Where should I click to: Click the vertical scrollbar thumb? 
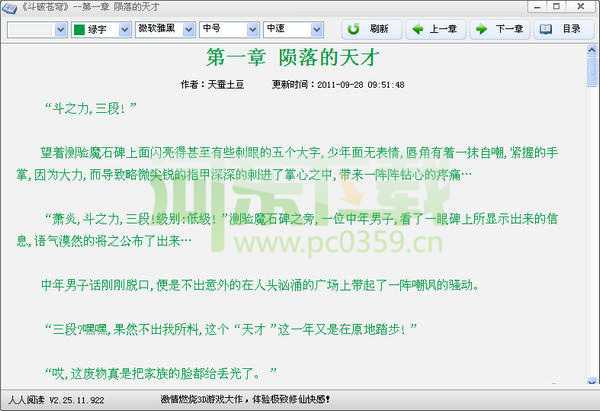point(592,72)
